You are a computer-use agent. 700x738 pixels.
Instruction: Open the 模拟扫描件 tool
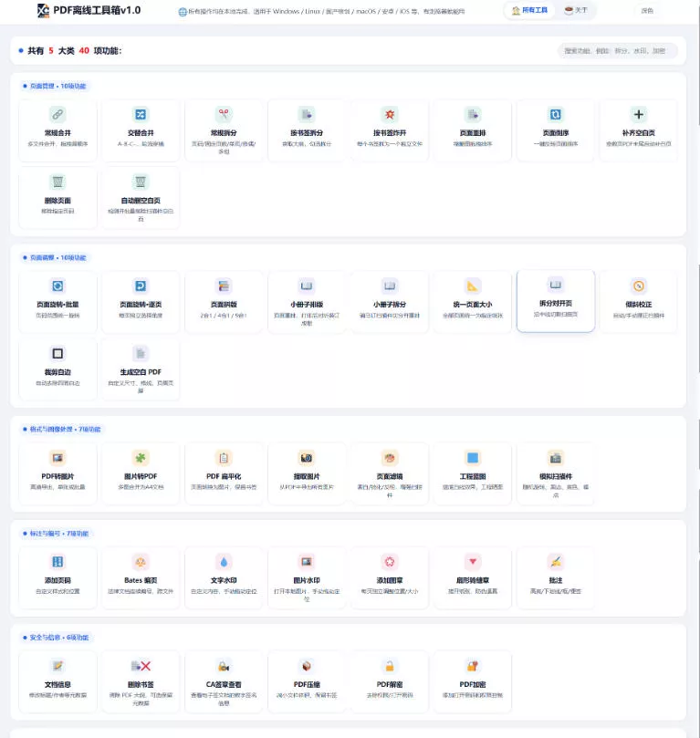tap(556, 474)
